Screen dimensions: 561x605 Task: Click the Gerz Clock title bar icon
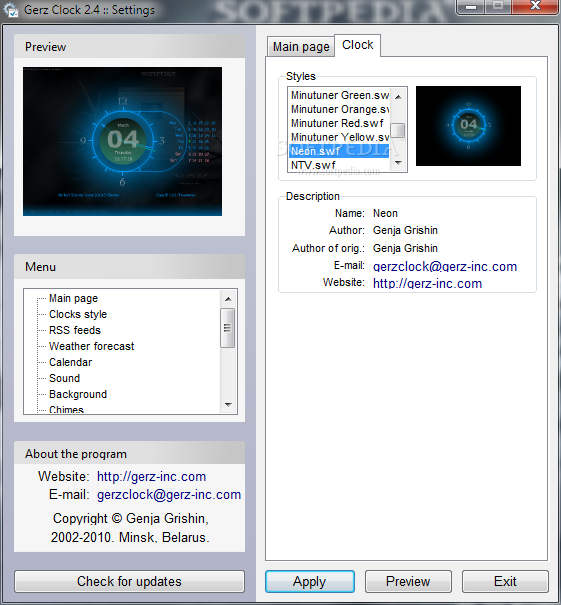click(x=10, y=9)
